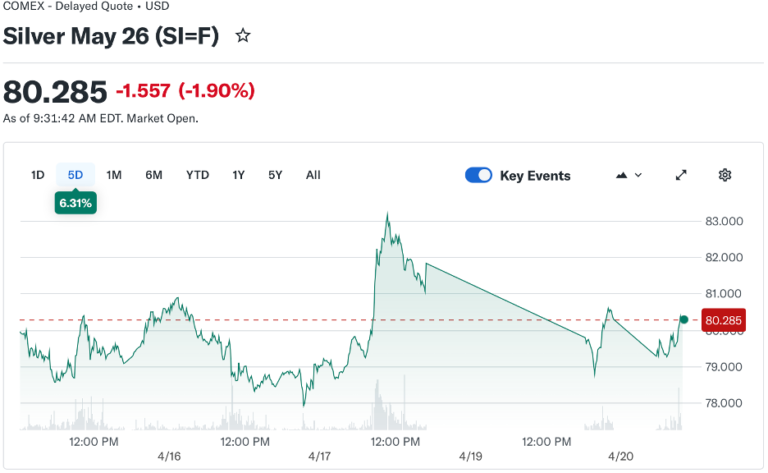Image resolution: width=768 pixels, height=473 pixels.
Task: Click the 4/17 date axis label
Action: click(x=320, y=456)
